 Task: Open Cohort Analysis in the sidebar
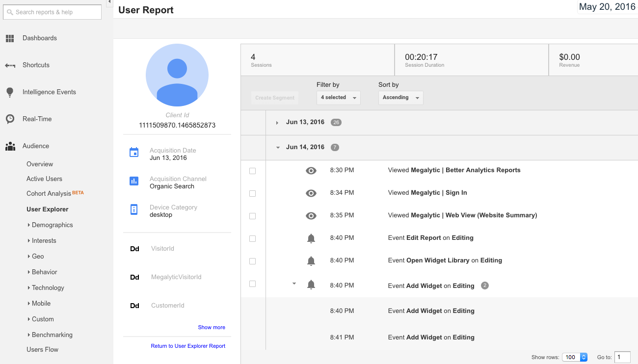[x=49, y=194]
